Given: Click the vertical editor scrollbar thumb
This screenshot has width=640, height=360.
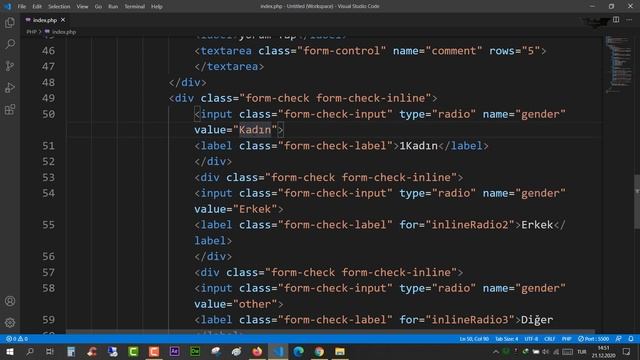Looking at the screenshot, I should pos(637,202).
